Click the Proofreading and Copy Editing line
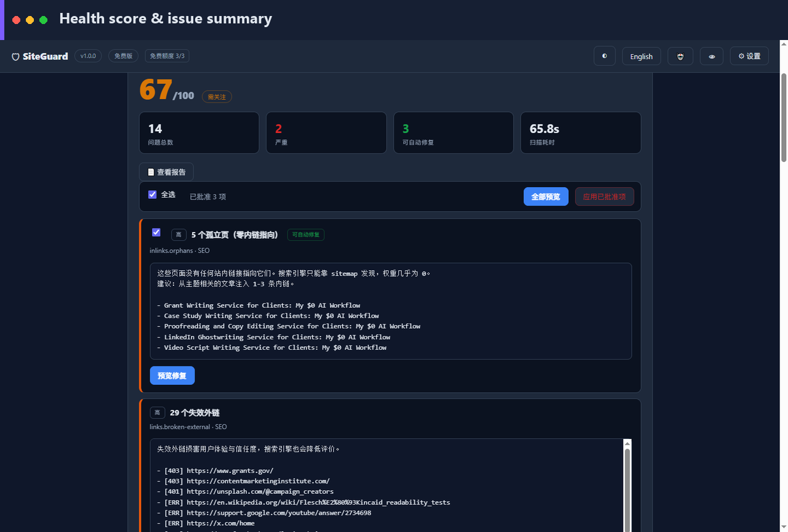The height and width of the screenshot is (532, 788). (x=289, y=326)
